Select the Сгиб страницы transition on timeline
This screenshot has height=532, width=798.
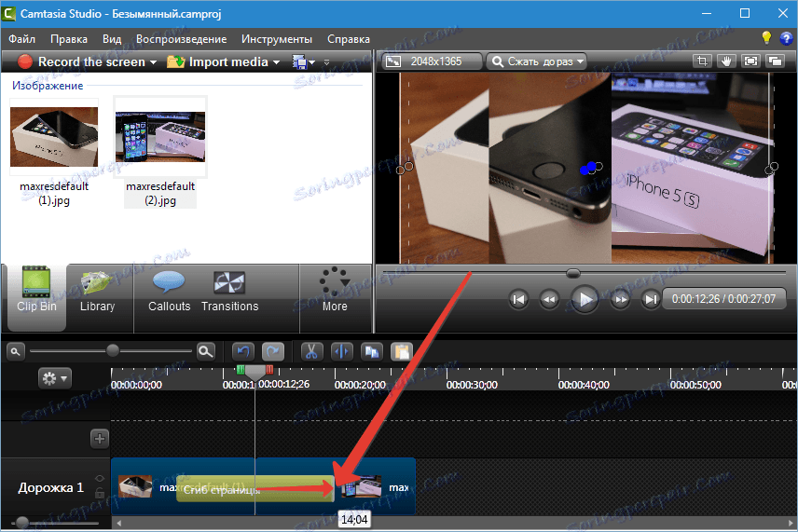coord(255,489)
